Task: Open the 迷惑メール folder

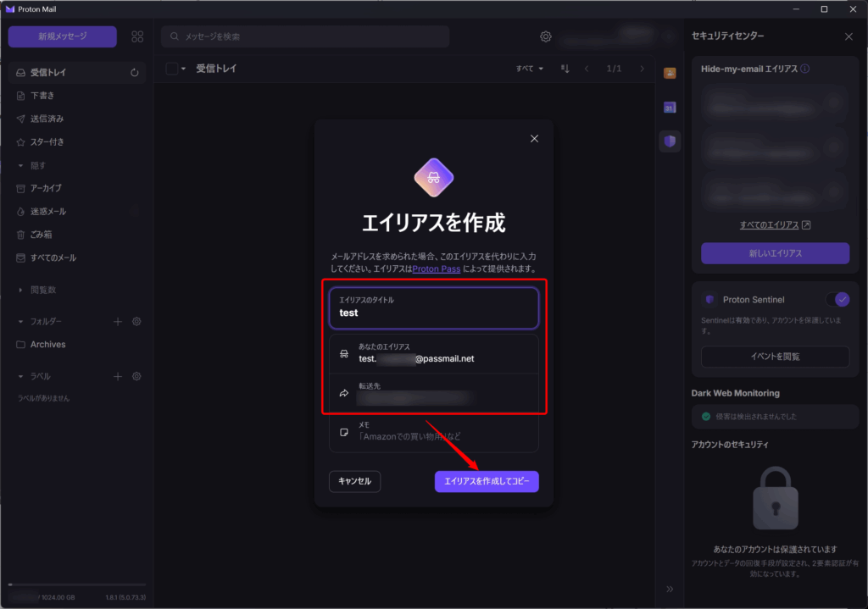Action: [x=77, y=211]
